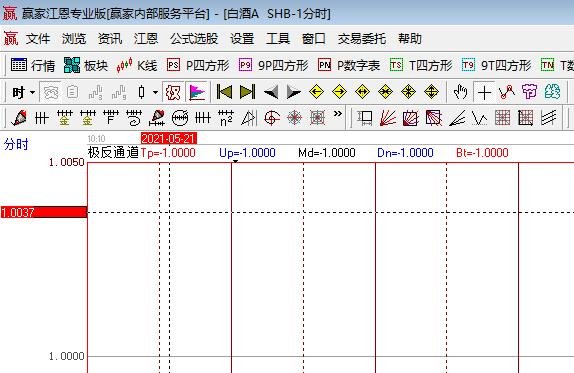Open the 公式选股 menu

click(x=194, y=38)
